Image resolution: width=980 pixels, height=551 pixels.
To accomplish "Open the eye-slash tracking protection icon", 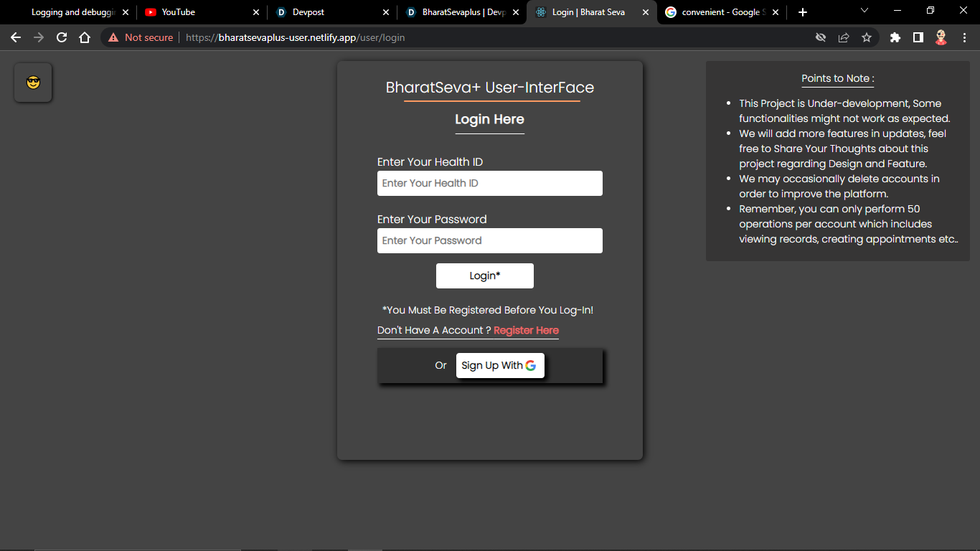I will pyautogui.click(x=821, y=37).
